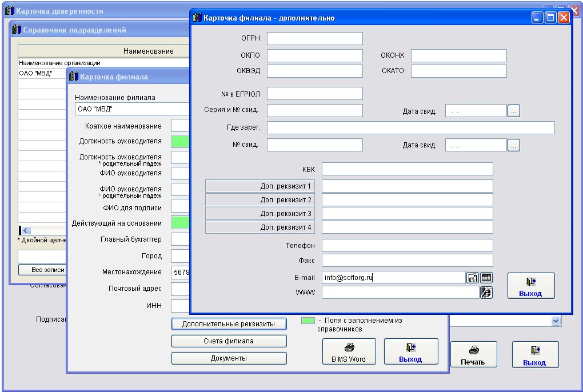This screenshot has width=583, height=392.
Task: Click Выход in the Карточка доверенности window
Action: pyautogui.click(x=534, y=355)
